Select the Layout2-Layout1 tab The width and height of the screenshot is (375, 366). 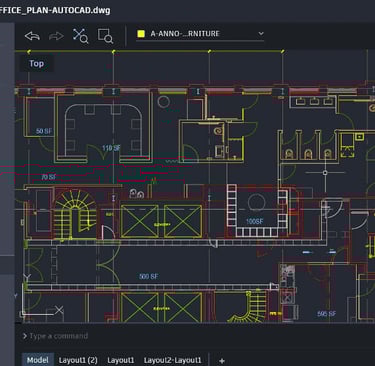tap(172, 360)
